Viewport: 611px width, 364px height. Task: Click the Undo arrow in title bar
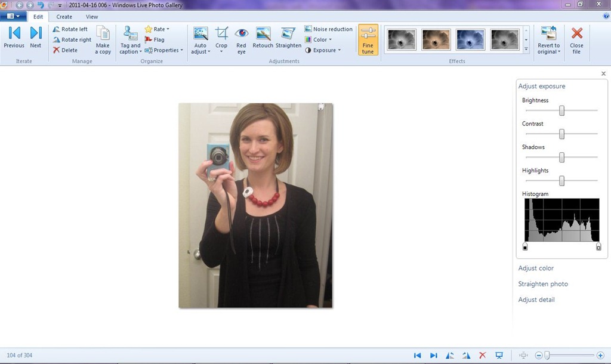click(41, 5)
